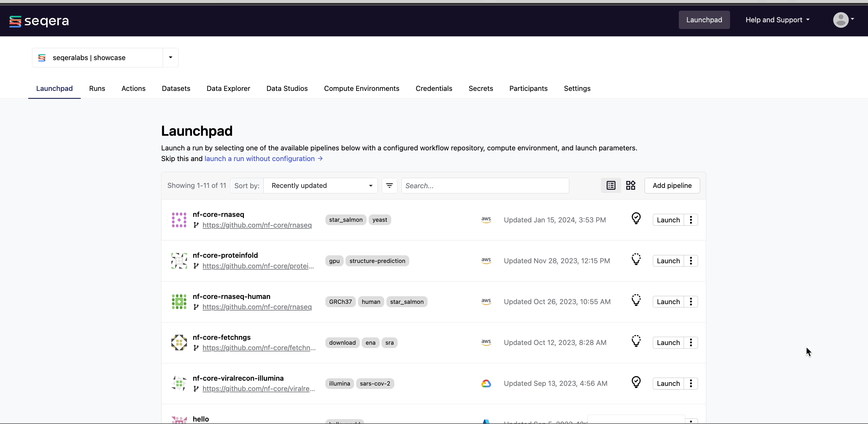Click the nf-core-viralrecon-illumina pipeline identicon

179,384
